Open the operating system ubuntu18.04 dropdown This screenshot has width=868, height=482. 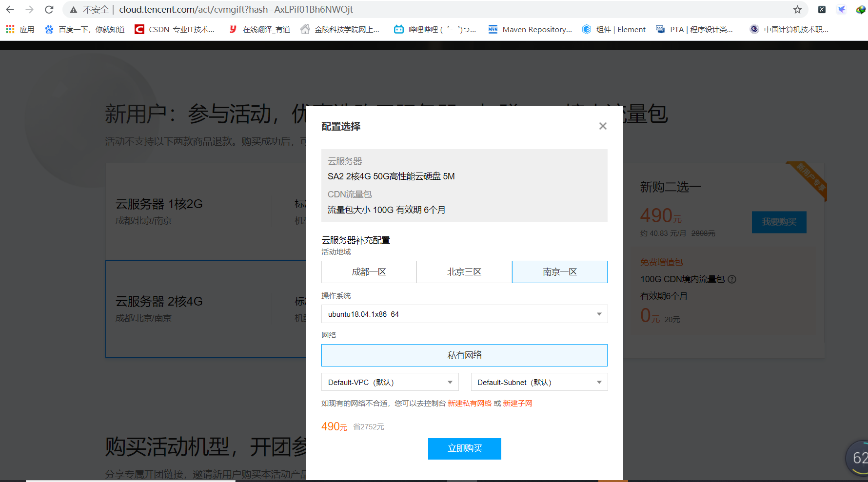464,314
